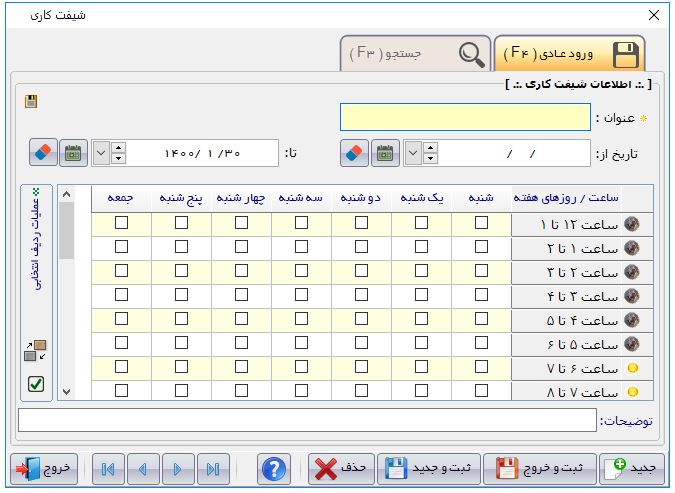The image size is (675, 493).
Task: Click the حذف delete button
Action: [340, 468]
